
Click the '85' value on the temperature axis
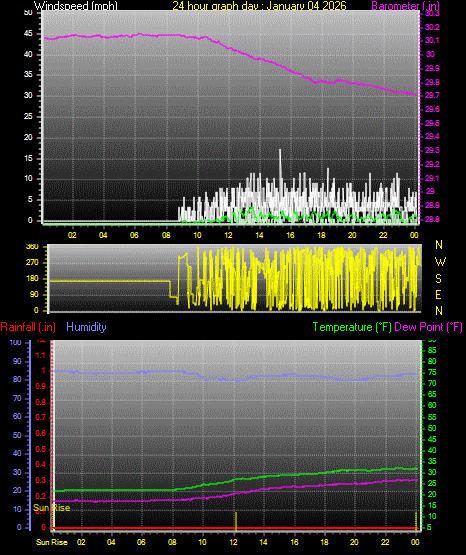pos(432,350)
